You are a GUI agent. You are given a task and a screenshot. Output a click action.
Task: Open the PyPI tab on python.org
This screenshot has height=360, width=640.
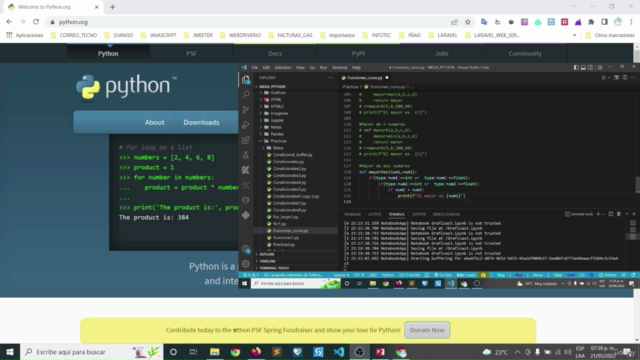click(x=358, y=53)
